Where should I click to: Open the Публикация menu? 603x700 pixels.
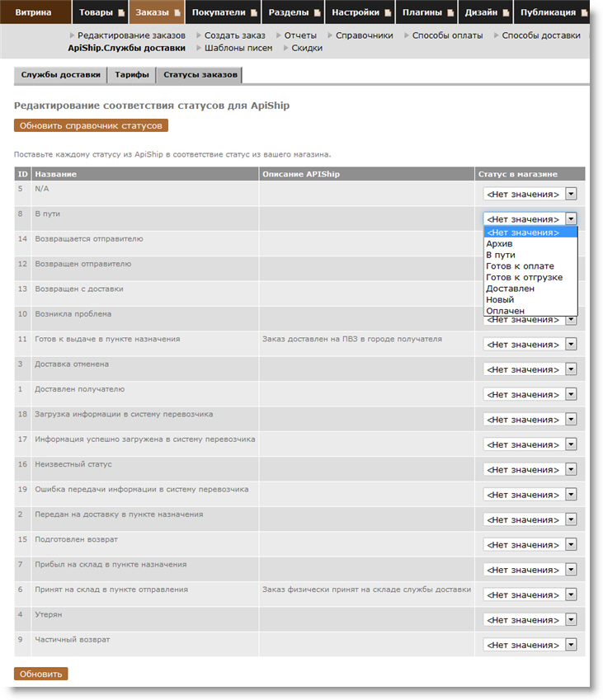[548, 12]
